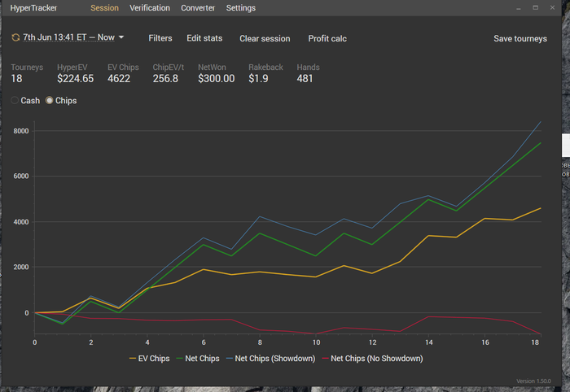The height and width of the screenshot is (392, 570).
Task: Click the Rakeback value $1.9
Action: pos(258,78)
